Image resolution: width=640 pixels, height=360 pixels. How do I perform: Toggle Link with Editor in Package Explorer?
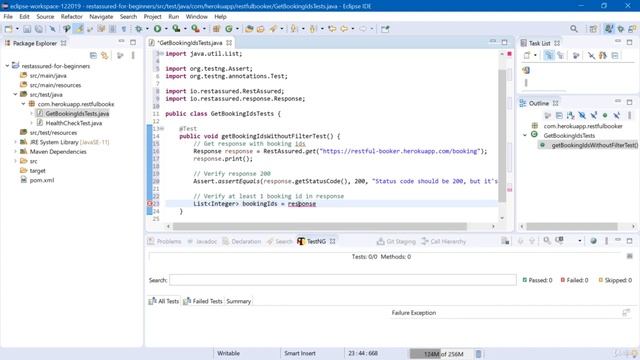105,56
